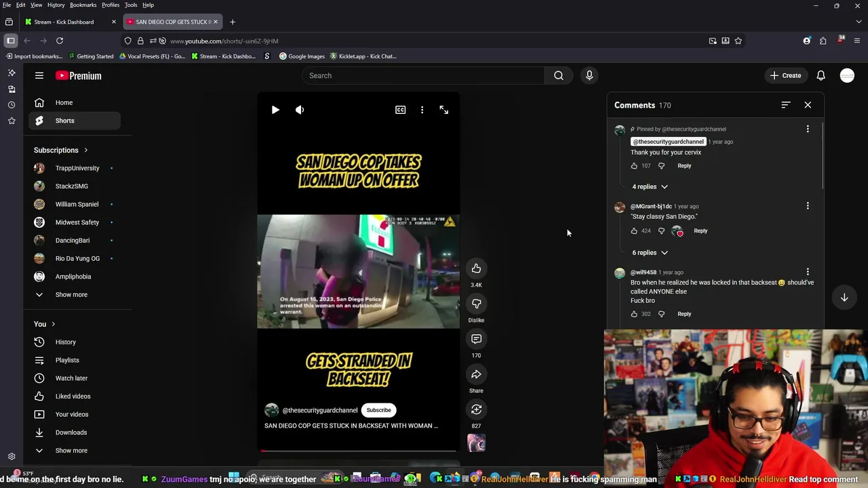Open Playlists in sidebar

coord(75,361)
